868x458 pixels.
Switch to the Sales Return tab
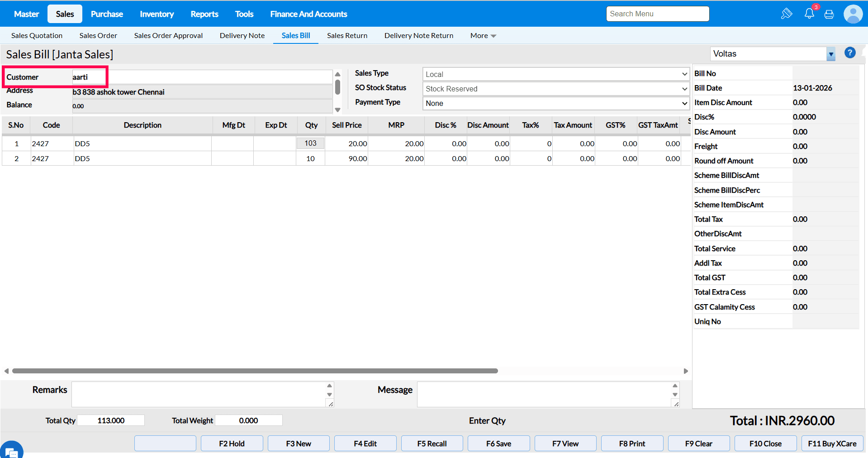pyautogui.click(x=347, y=36)
